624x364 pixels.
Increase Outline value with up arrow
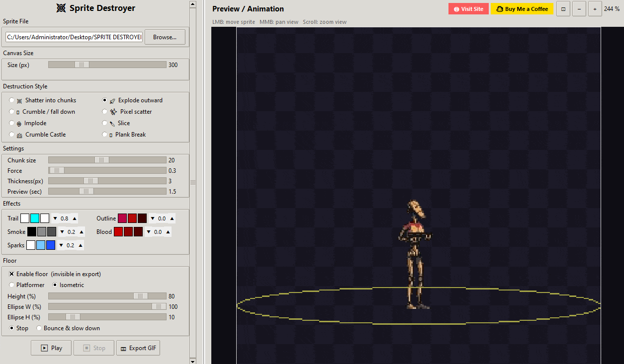point(172,218)
